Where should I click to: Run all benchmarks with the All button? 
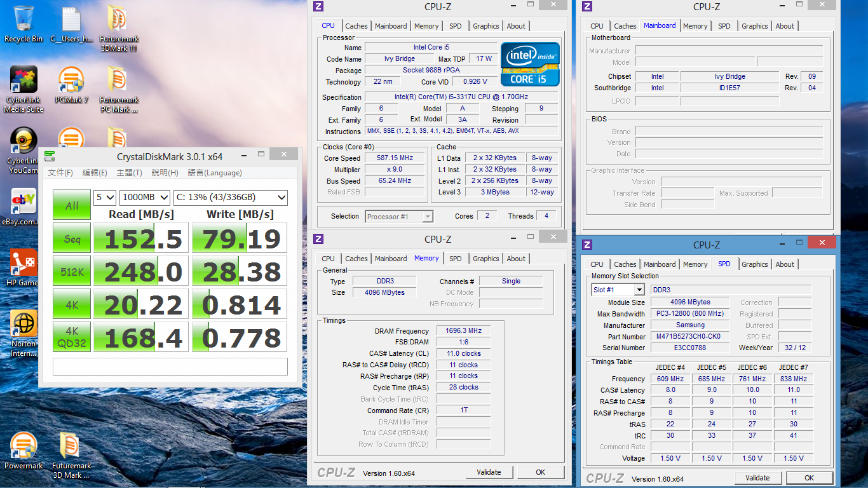point(72,205)
